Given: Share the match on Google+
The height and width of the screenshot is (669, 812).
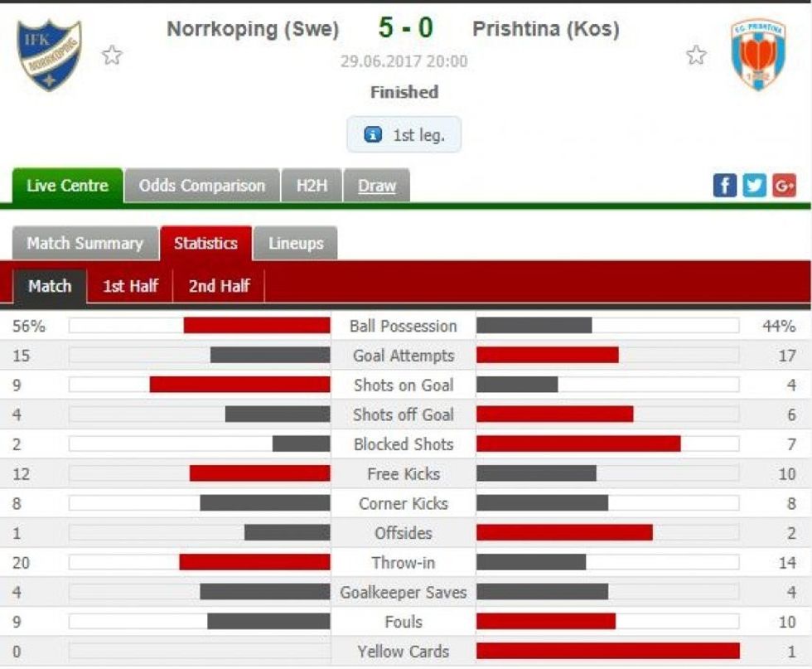Looking at the screenshot, I should tap(785, 185).
